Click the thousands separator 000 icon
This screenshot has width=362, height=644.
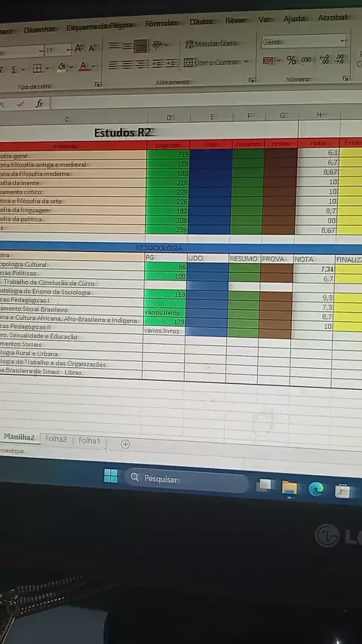pyautogui.click(x=306, y=60)
